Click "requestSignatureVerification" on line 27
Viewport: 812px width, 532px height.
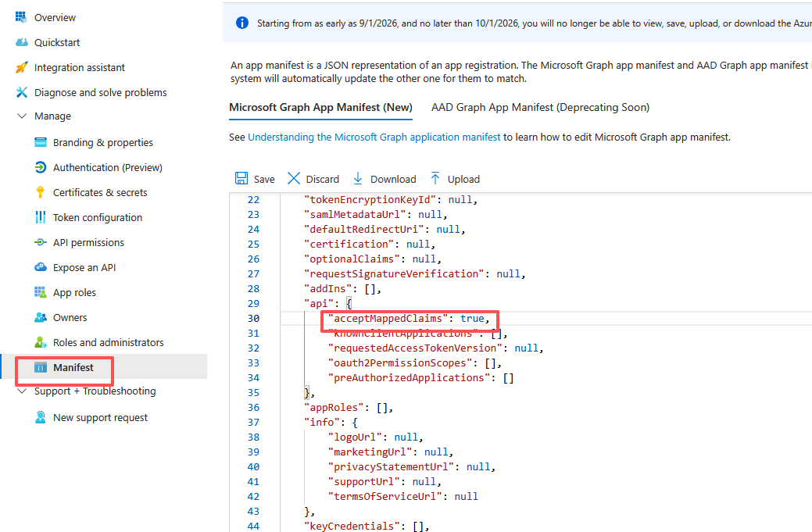click(x=394, y=273)
